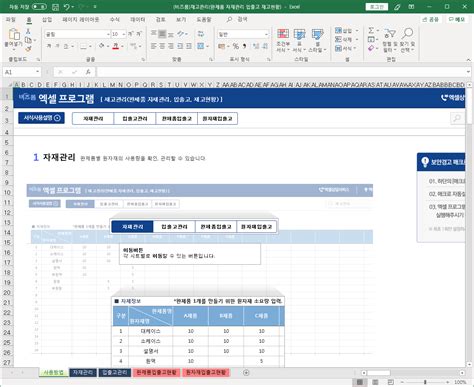Click the zoom slider in the status bar
The width and height of the screenshot is (474, 387).
pos(425,382)
